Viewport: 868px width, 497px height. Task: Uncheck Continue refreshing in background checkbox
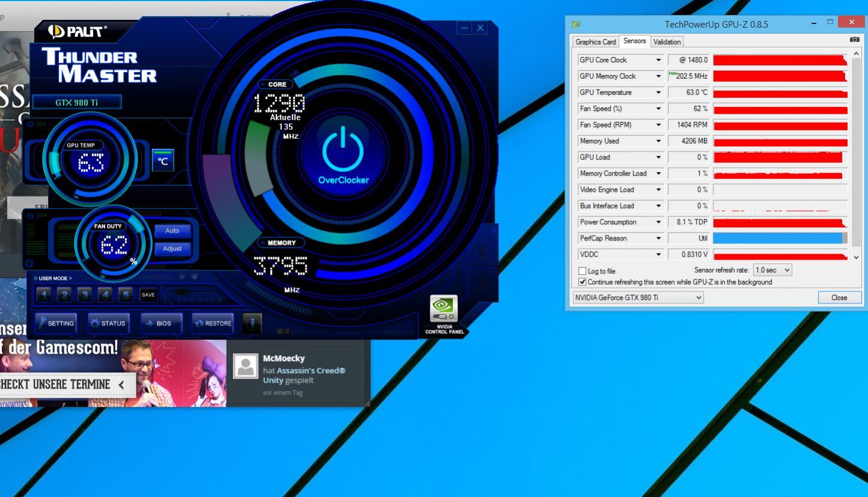point(582,282)
